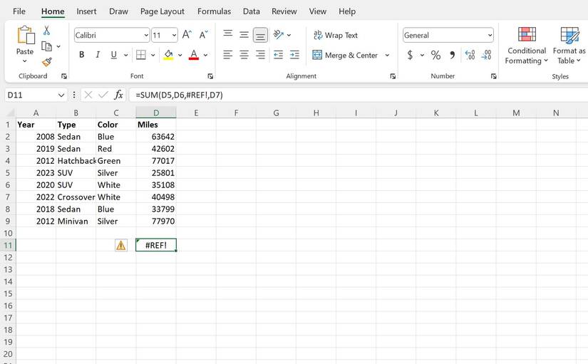This screenshot has height=364, width=588.
Task: Toggle Wrap Text
Action: click(x=336, y=35)
